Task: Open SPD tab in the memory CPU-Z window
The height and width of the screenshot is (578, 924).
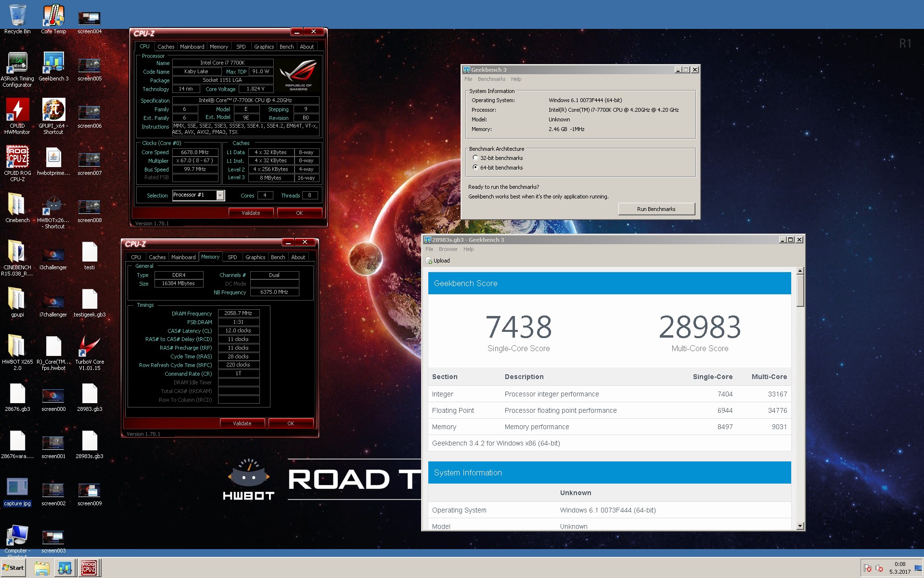Action: click(x=232, y=257)
